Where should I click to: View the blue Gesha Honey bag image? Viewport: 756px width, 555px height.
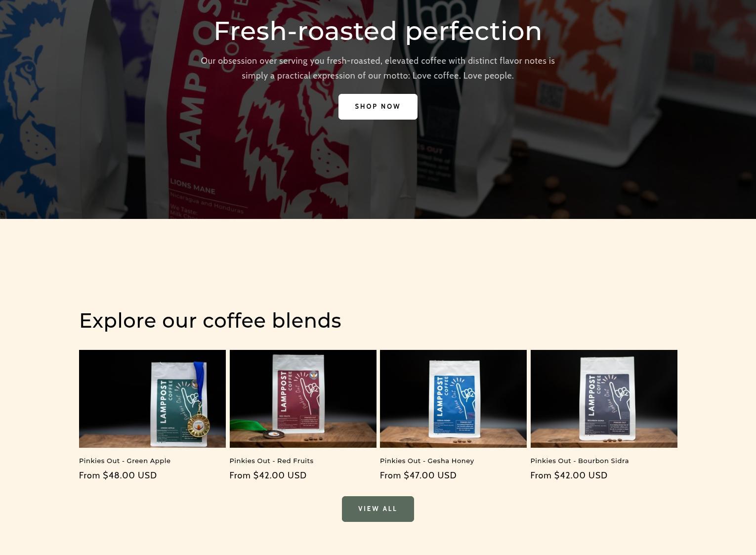point(453,399)
